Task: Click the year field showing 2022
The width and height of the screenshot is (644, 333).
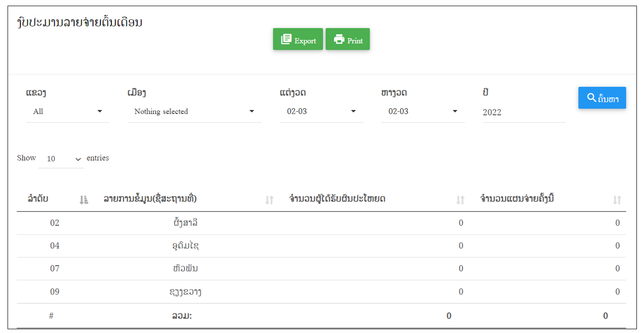Action: (524, 112)
